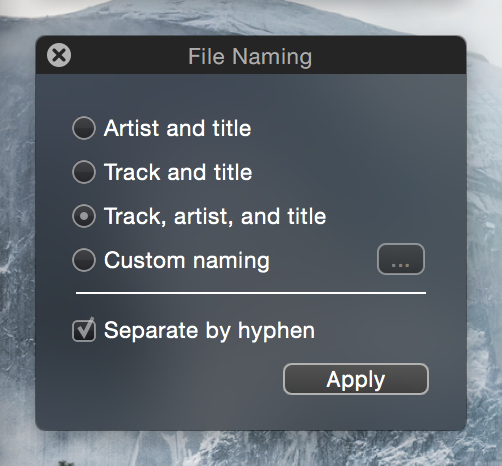Click the mountain wallpaper below the panel
The height and width of the screenshot is (466, 502).
coord(251,448)
